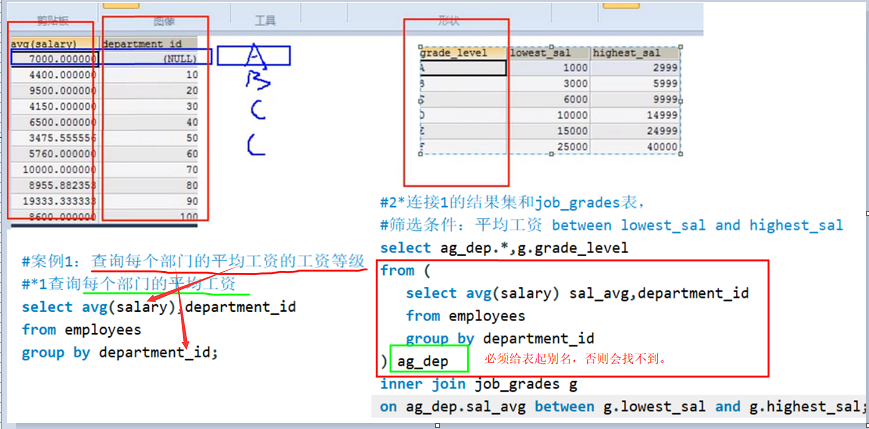Click the lowest_sal value 6000

tap(549, 100)
